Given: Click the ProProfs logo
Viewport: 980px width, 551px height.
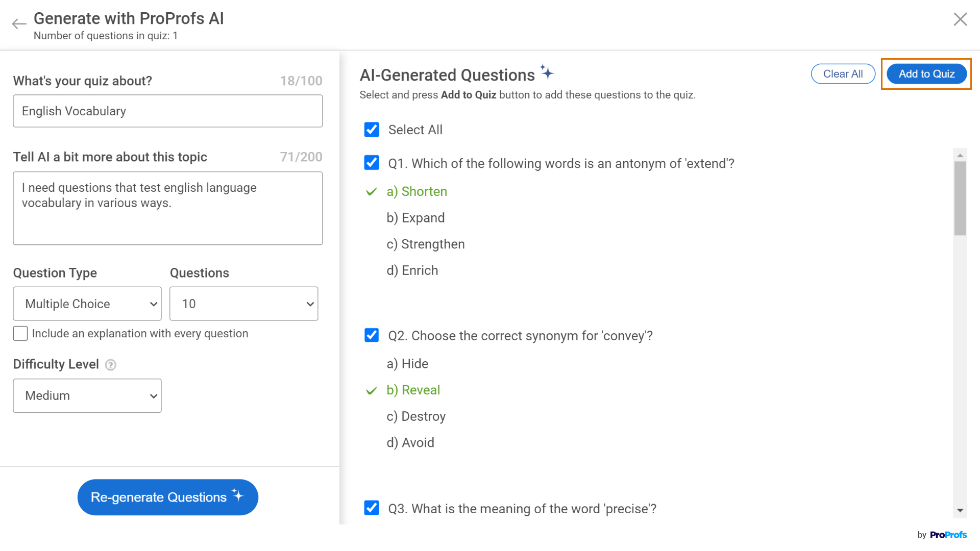Looking at the screenshot, I should pos(948,535).
